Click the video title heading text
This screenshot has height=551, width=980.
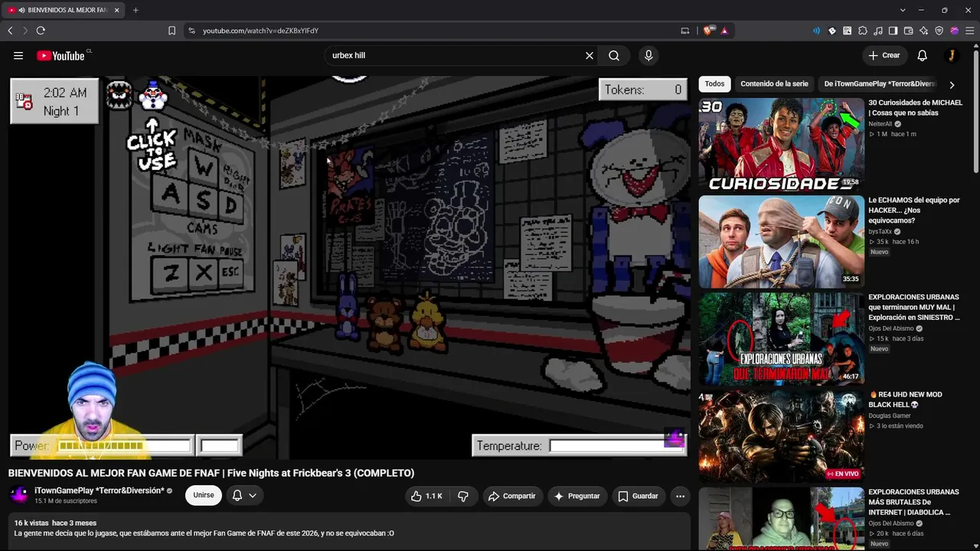coord(211,473)
